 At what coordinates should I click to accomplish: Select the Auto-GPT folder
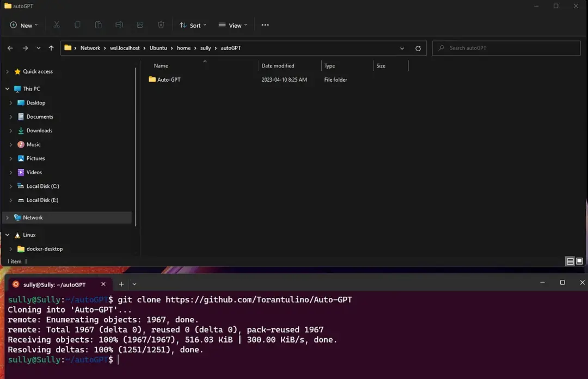169,80
